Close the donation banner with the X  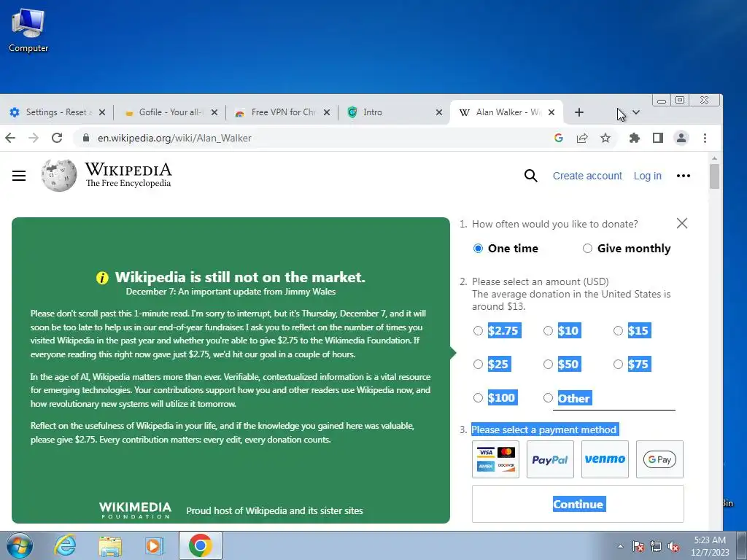682,223
